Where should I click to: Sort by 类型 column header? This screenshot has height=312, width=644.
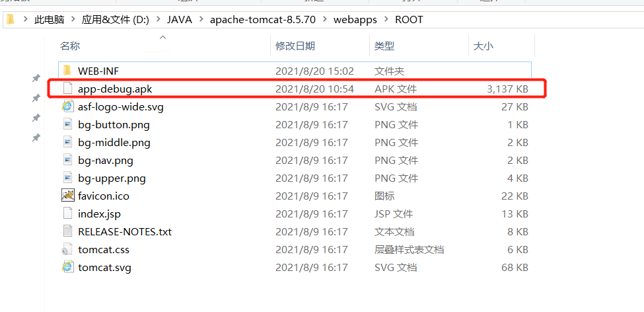[x=384, y=46]
